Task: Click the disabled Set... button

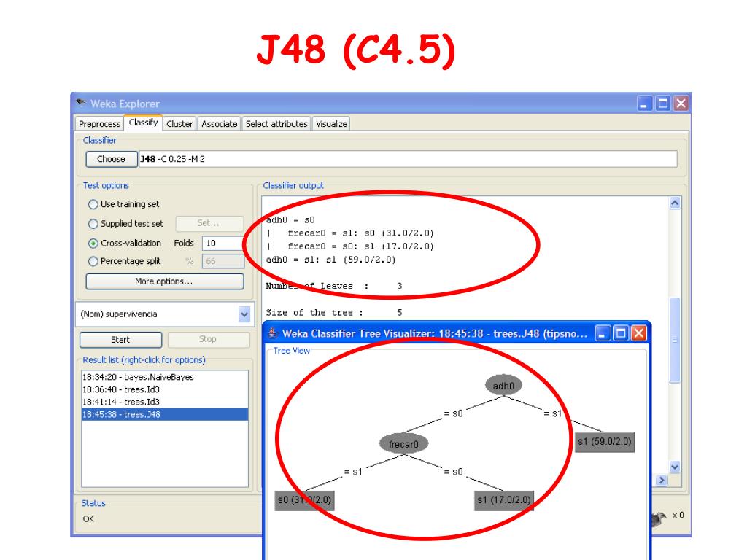Action: [209, 223]
